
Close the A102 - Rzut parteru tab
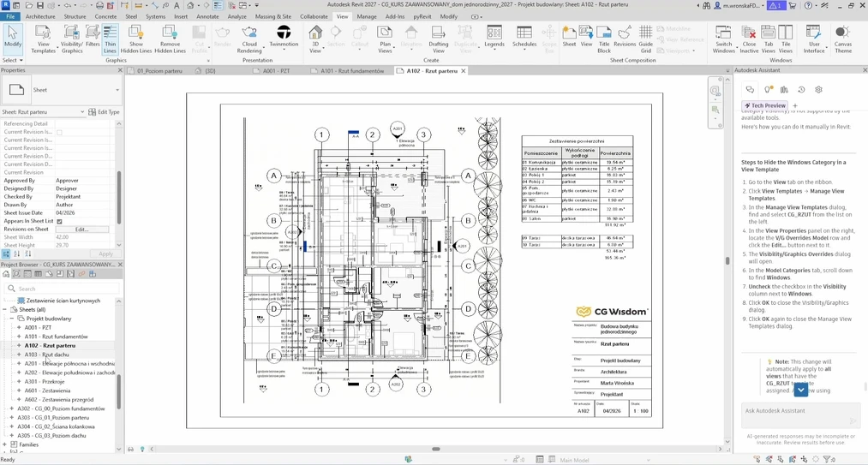(464, 71)
